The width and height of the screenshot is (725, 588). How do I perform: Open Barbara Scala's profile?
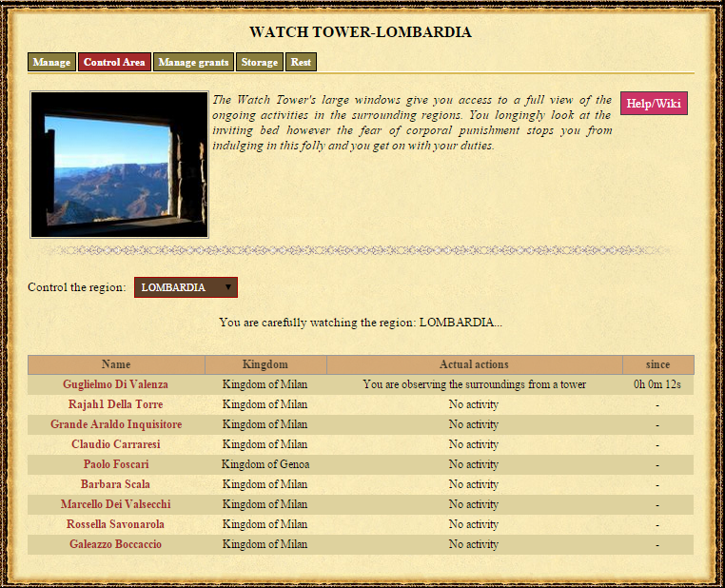click(115, 484)
